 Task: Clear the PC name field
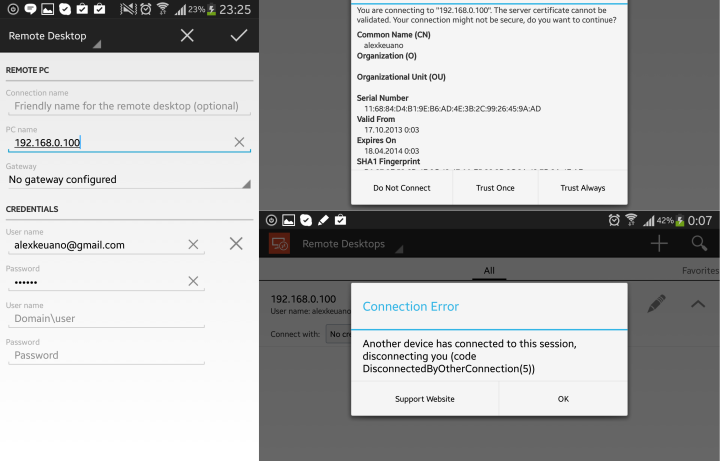pos(239,142)
